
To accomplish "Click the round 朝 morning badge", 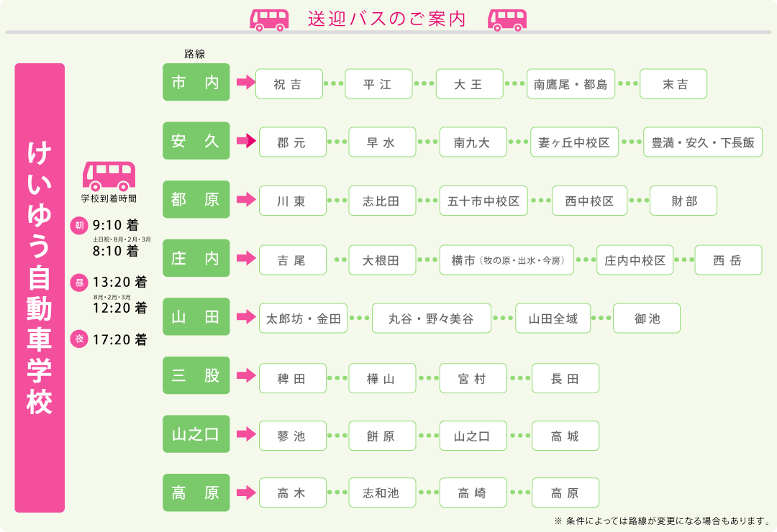I will (79, 226).
